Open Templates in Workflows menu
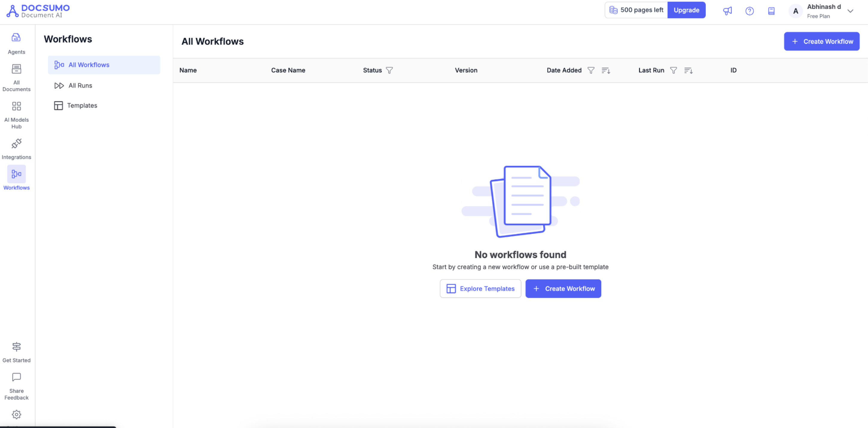This screenshot has height=428, width=868. [x=82, y=106]
